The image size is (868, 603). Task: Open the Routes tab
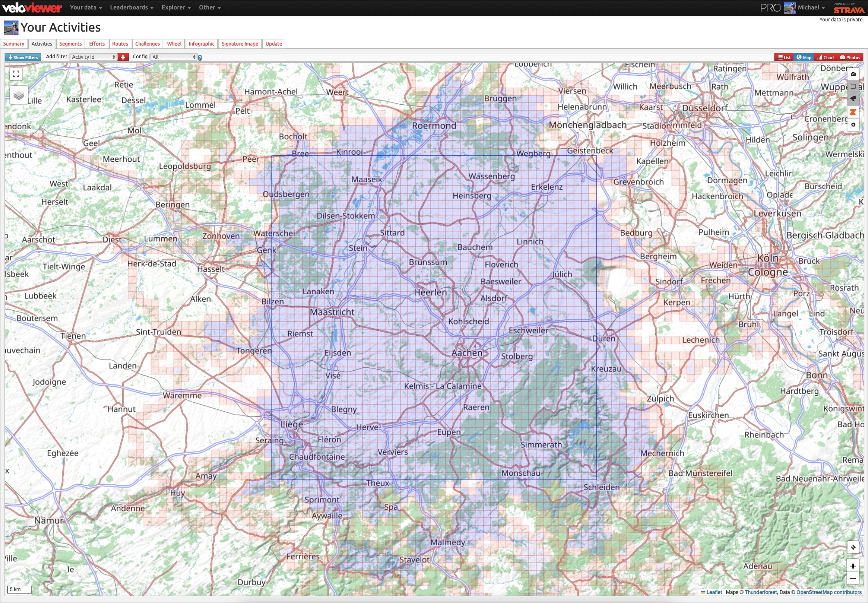coord(120,44)
